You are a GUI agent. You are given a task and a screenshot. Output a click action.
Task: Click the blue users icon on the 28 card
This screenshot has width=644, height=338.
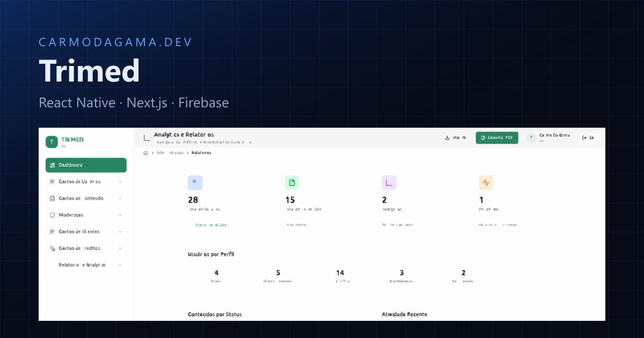coord(195,182)
